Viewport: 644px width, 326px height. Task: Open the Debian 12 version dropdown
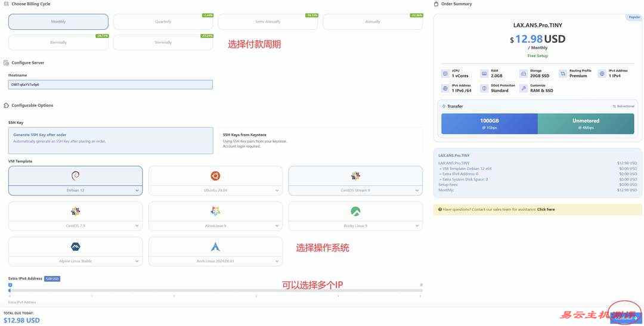(x=76, y=191)
